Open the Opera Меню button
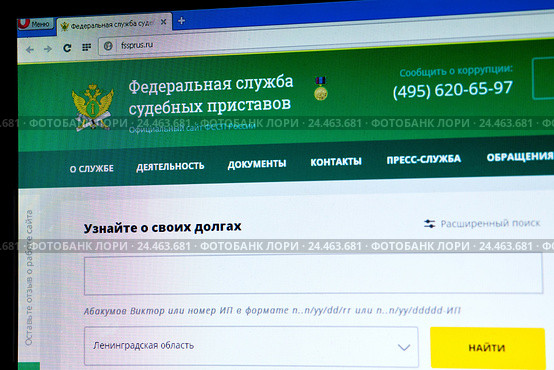This screenshot has width=554, height=370. coord(36,24)
